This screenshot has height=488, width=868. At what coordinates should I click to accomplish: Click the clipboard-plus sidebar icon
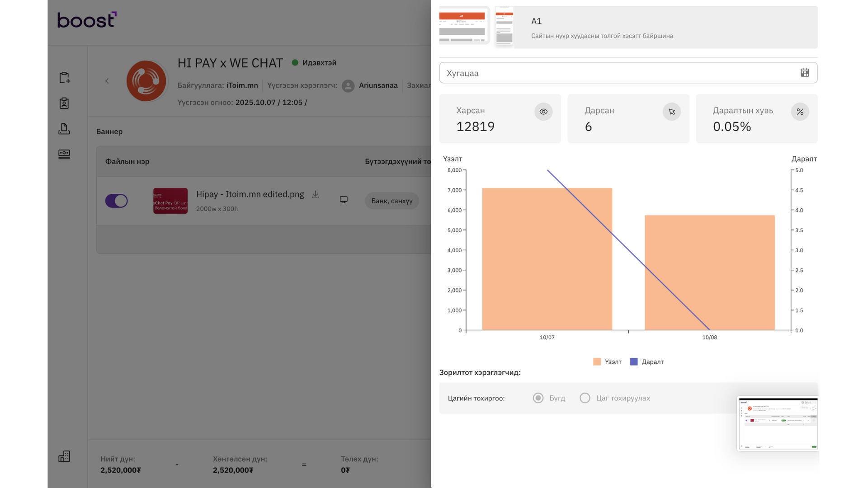pos(64,78)
